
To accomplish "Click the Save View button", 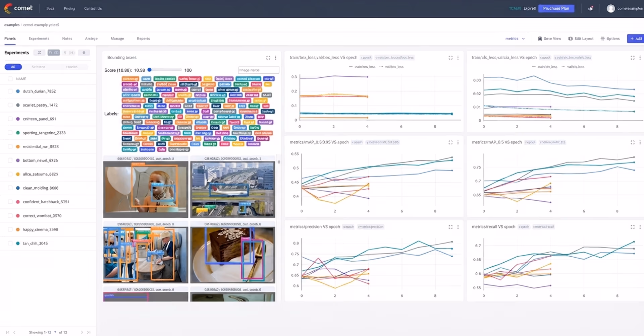I will tap(549, 39).
